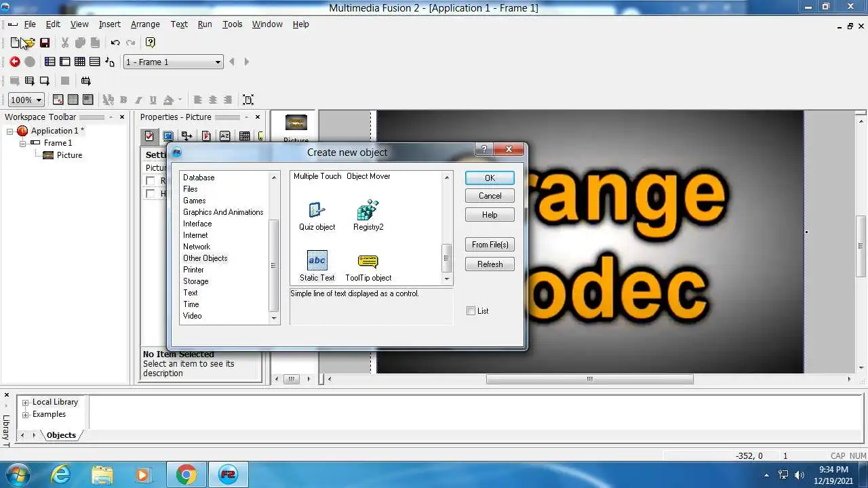
Task: Click the Build and Run icon
Action: [x=85, y=81]
